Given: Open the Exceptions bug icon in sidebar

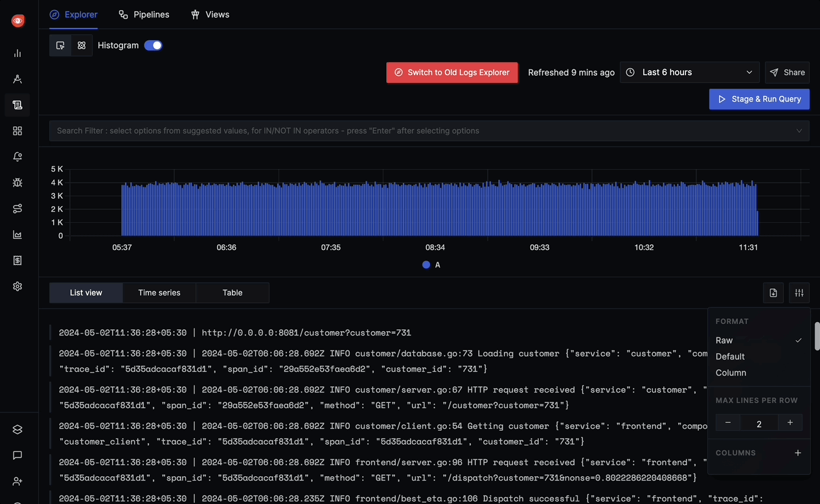Looking at the screenshot, I should tap(17, 183).
